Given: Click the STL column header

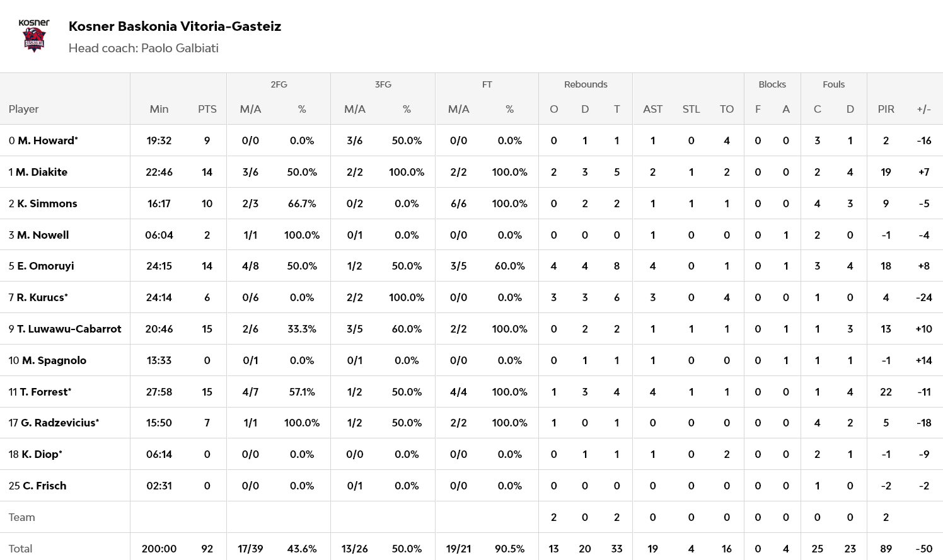Looking at the screenshot, I should click(691, 109).
